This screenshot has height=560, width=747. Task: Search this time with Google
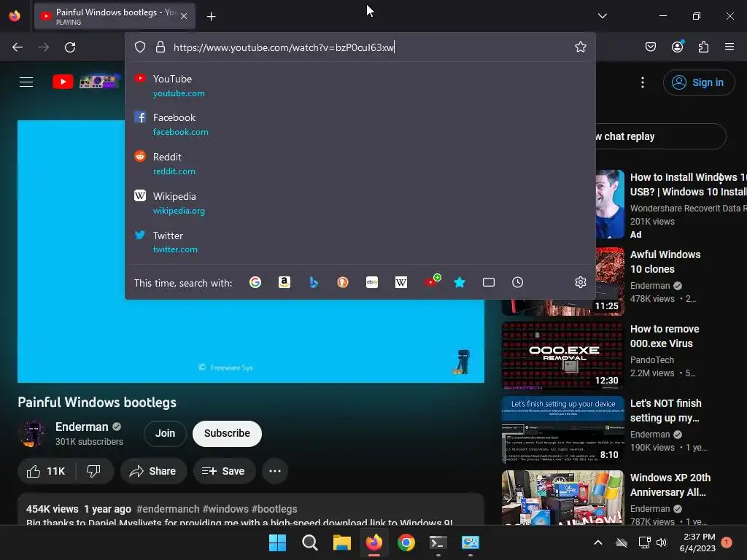click(x=255, y=282)
